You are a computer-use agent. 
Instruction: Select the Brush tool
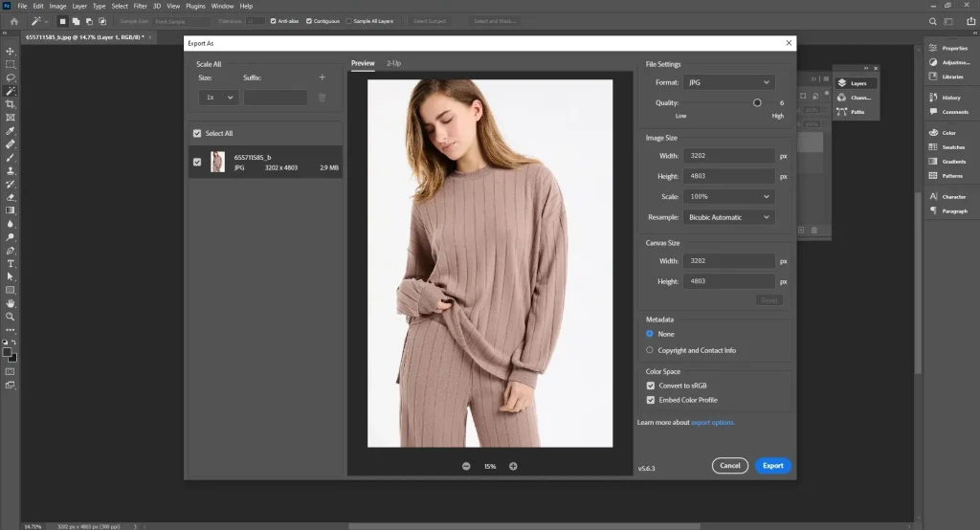(10, 158)
